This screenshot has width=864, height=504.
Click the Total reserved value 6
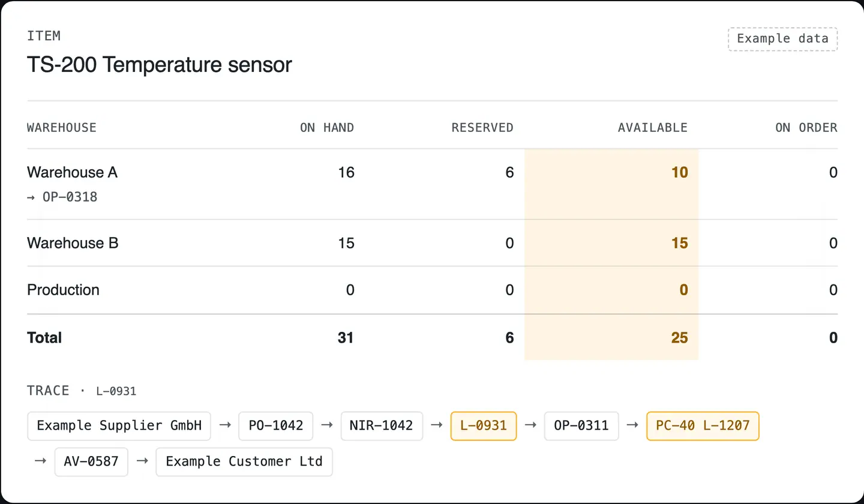point(509,338)
